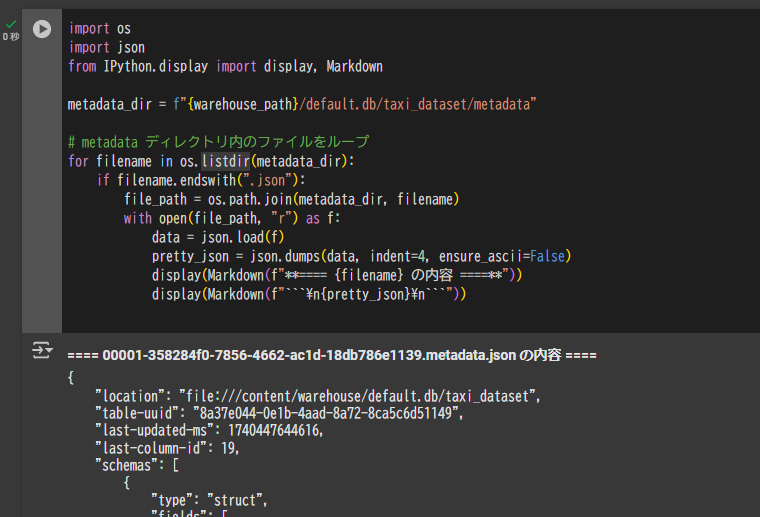
Task: Click the bold output heading '00001-358284f0...metadata.json の内容'
Action: pyautogui.click(x=332, y=355)
